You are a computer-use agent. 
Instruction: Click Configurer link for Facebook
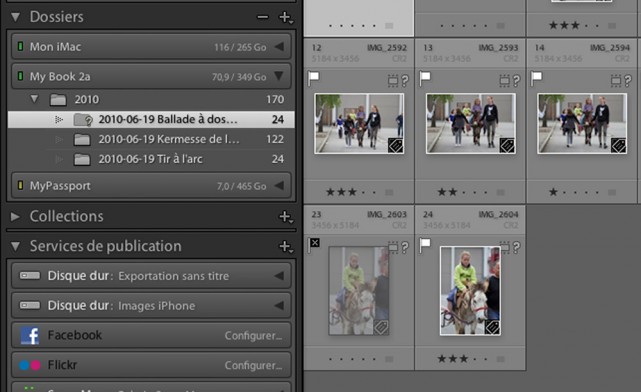click(253, 336)
